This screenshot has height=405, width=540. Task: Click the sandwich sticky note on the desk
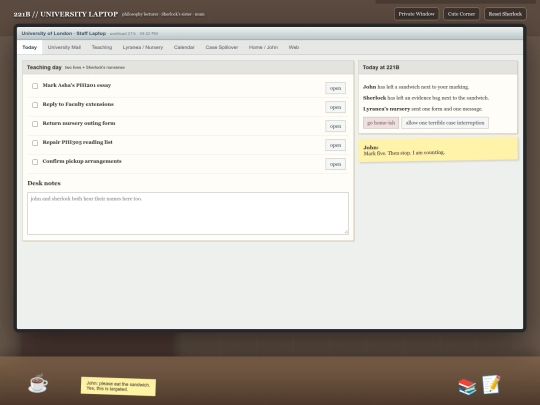pyautogui.click(x=118, y=386)
